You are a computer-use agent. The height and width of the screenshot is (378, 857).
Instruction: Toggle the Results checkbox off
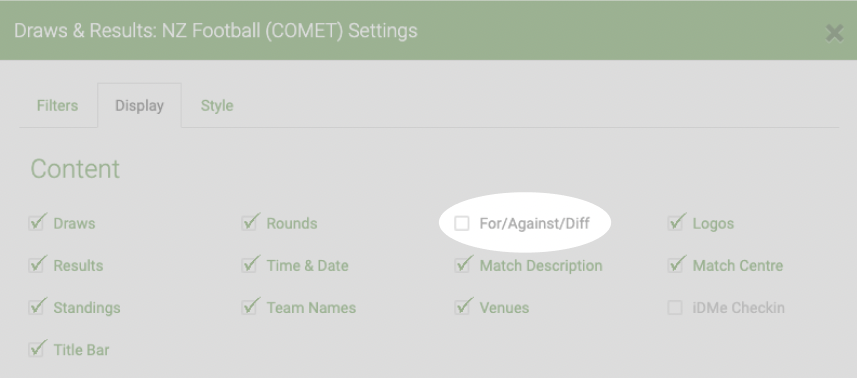(x=36, y=265)
